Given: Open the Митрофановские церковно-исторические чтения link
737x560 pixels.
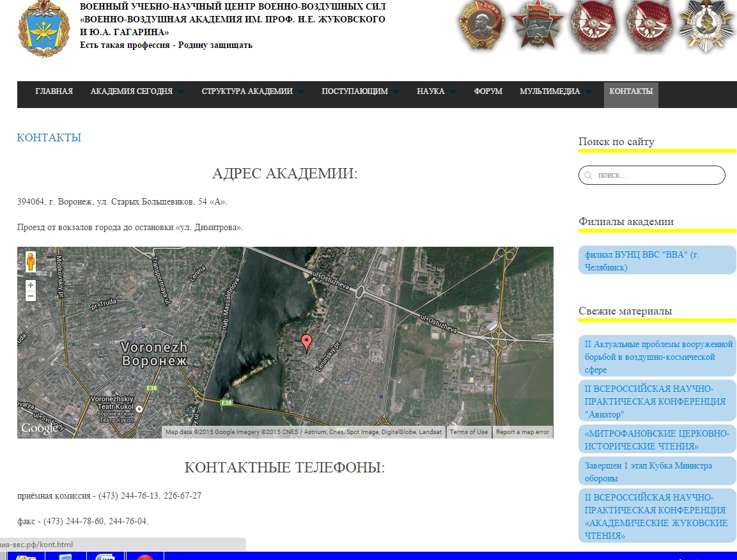Looking at the screenshot, I should coord(656,439).
